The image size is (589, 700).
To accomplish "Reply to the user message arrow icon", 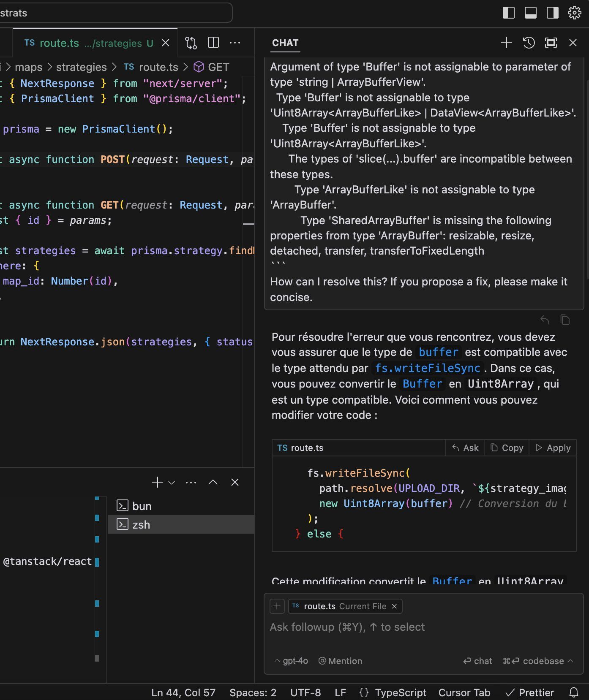I will pos(545,320).
